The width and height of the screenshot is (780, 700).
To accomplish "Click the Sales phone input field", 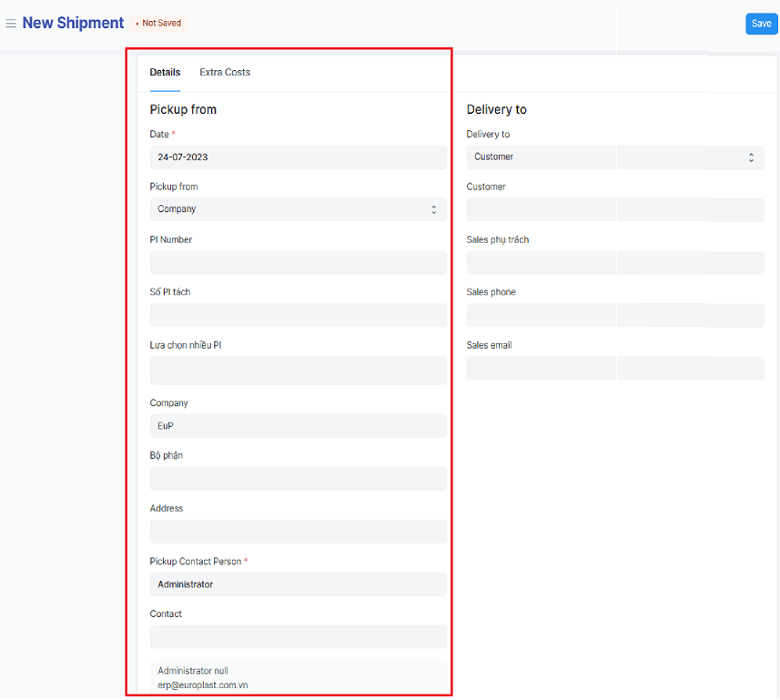I will [614, 316].
